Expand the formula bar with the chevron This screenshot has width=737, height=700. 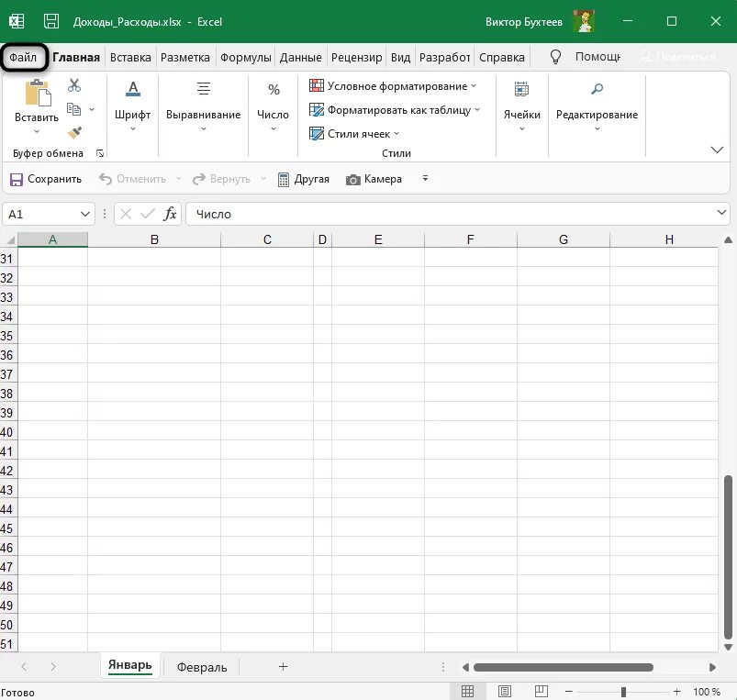coord(721,213)
